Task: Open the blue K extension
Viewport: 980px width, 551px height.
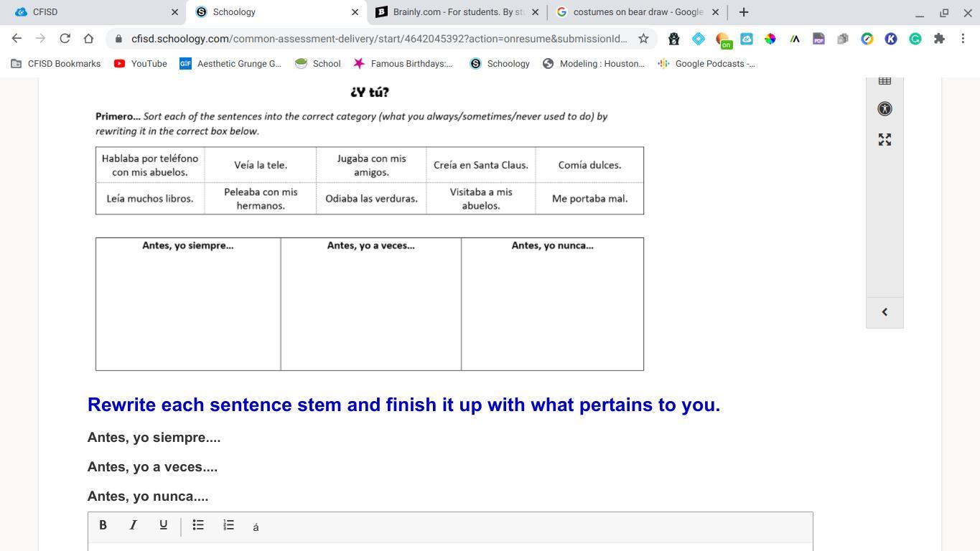Action: click(x=891, y=39)
